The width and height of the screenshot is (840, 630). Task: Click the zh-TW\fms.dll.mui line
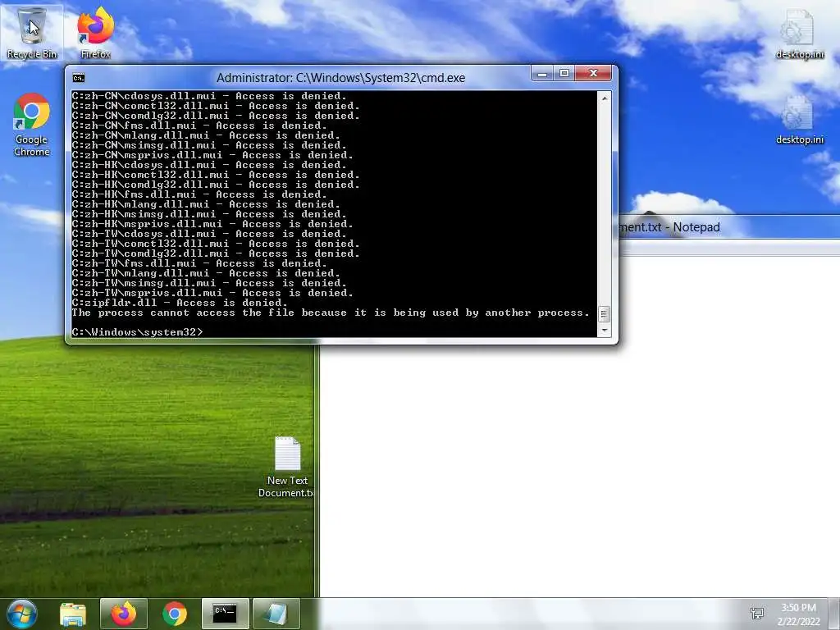199,263
